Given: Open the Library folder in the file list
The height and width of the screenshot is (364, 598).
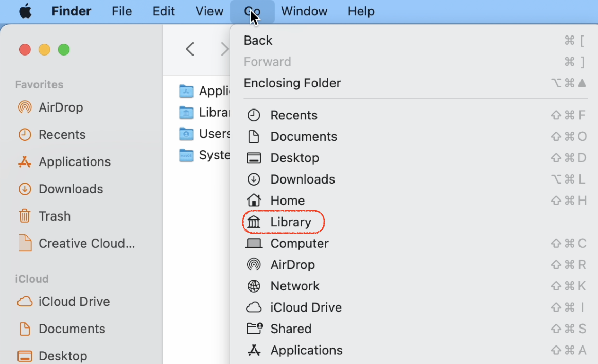Looking at the screenshot, I should pos(211,112).
